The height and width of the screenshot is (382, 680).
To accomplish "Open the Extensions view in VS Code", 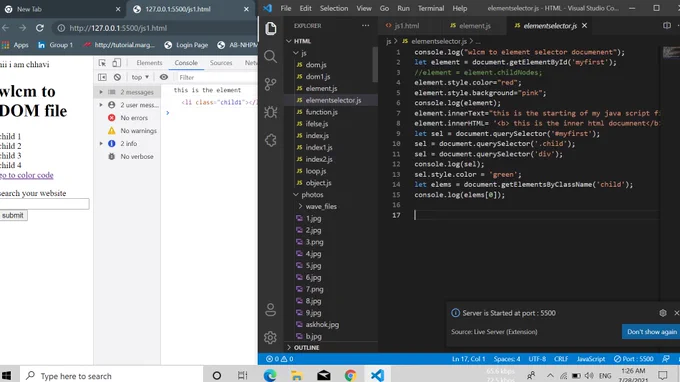I will (x=271, y=140).
